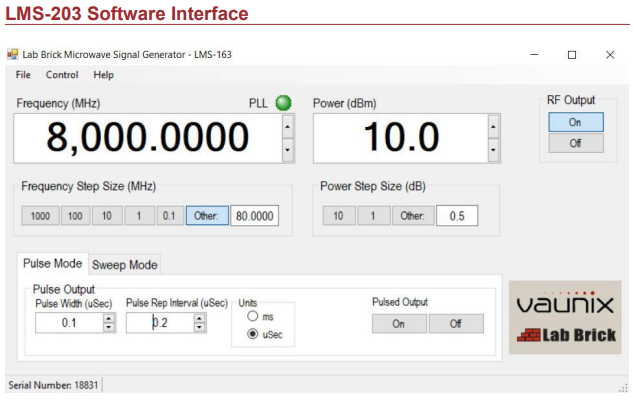Set frequency step size to 100
The height and width of the screenshot is (403, 634).
(x=75, y=216)
